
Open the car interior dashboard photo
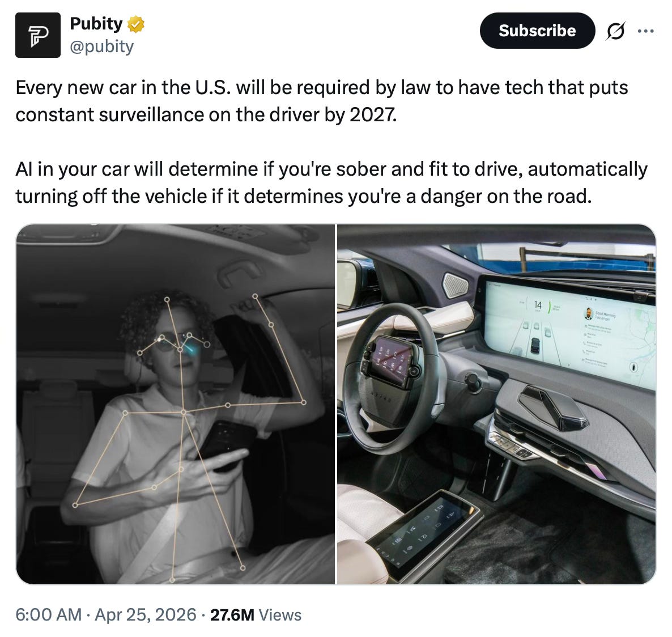(x=496, y=404)
